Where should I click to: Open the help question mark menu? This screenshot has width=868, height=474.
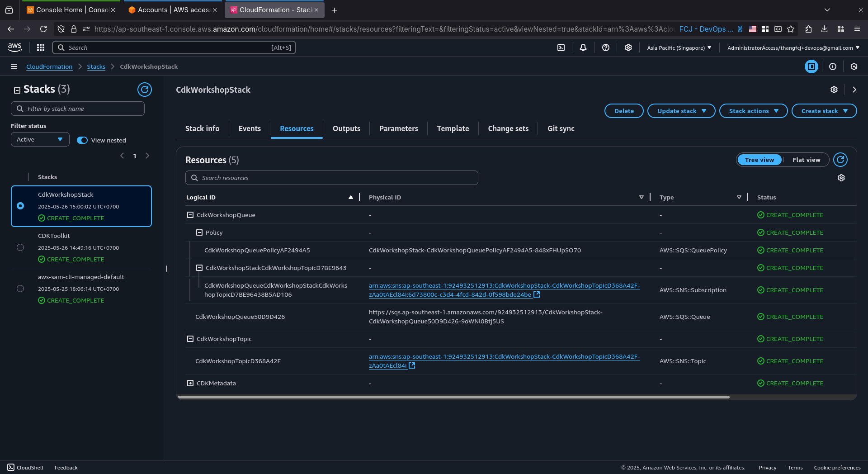pyautogui.click(x=606, y=47)
